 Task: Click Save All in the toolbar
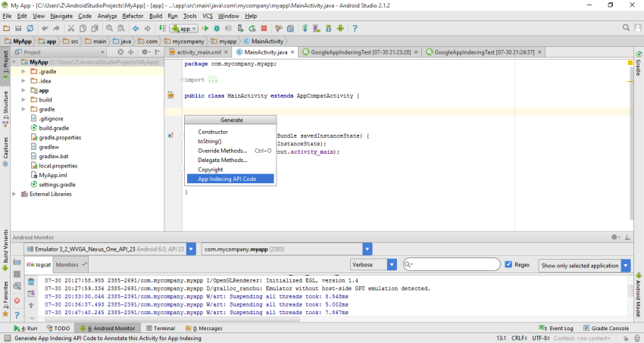pyautogui.click(x=18, y=28)
